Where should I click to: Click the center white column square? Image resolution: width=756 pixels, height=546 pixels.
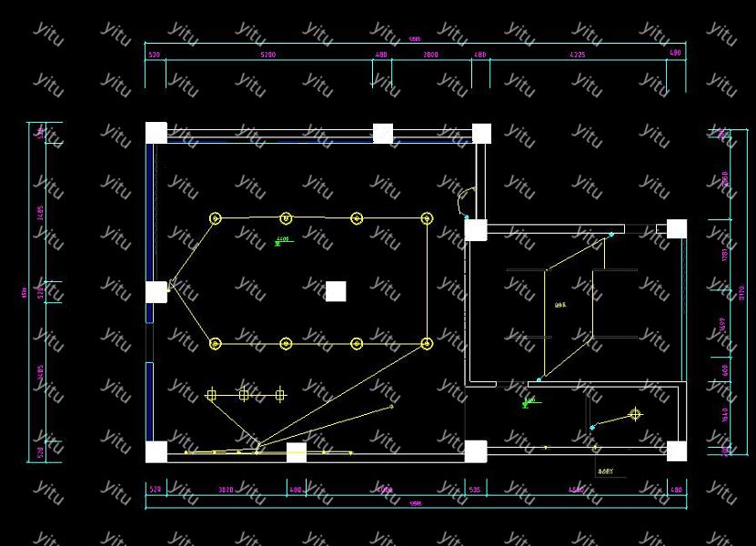tap(336, 291)
